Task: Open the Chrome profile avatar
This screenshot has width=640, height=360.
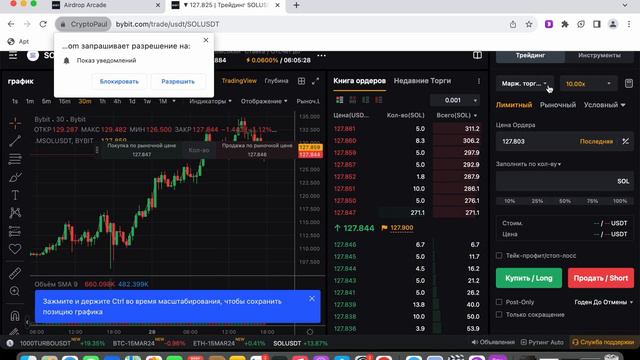Action: [x=613, y=24]
